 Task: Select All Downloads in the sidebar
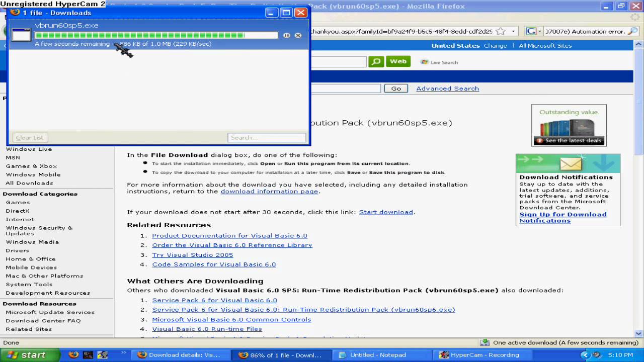[x=29, y=183]
